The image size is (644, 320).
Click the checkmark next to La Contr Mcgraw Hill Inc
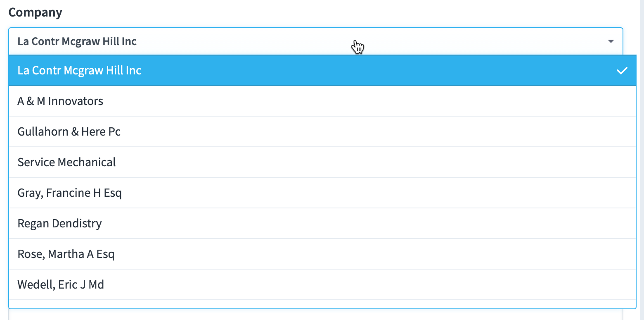point(622,71)
